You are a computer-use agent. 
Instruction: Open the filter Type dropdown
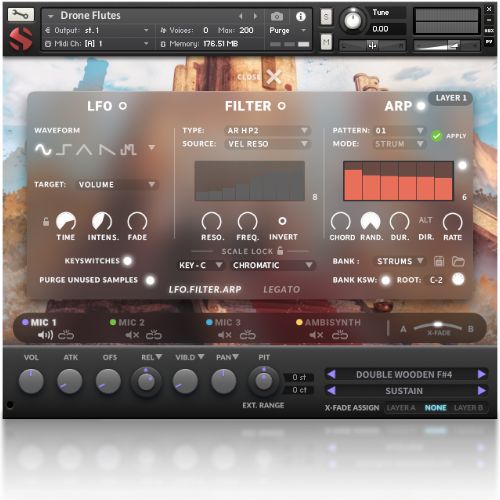click(x=267, y=130)
